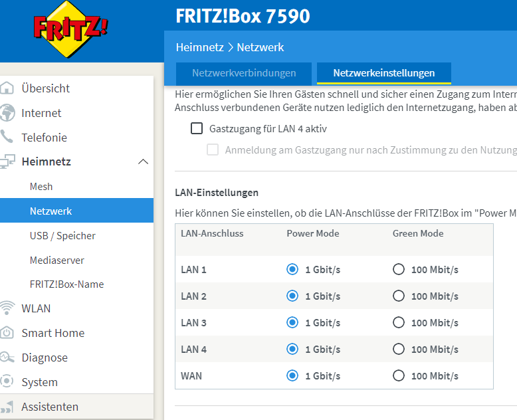Click the Übersicht house icon
Viewport: 517px width, 420px height.
7,88
